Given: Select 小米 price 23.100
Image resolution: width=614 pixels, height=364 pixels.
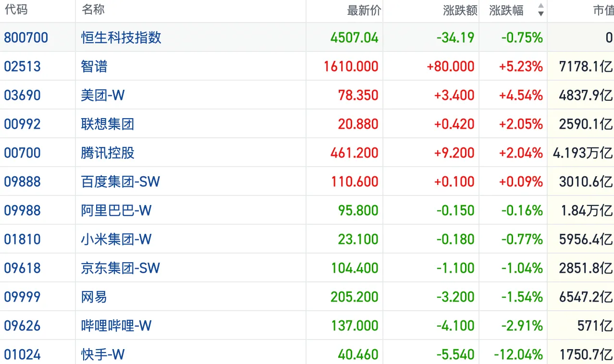Looking at the screenshot, I should pos(358,239).
